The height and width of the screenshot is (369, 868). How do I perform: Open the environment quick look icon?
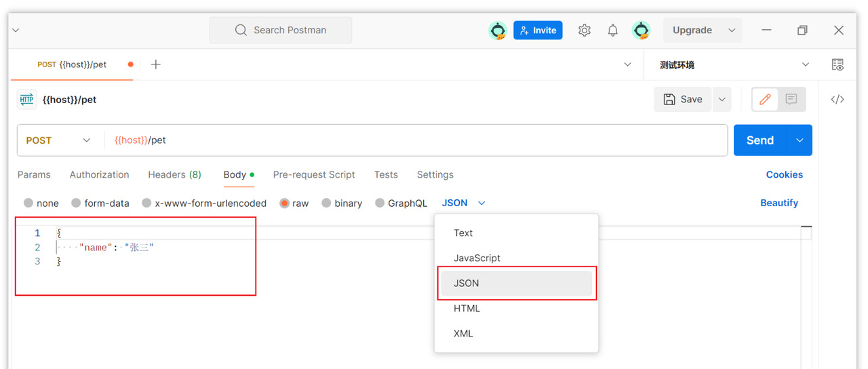(x=837, y=65)
